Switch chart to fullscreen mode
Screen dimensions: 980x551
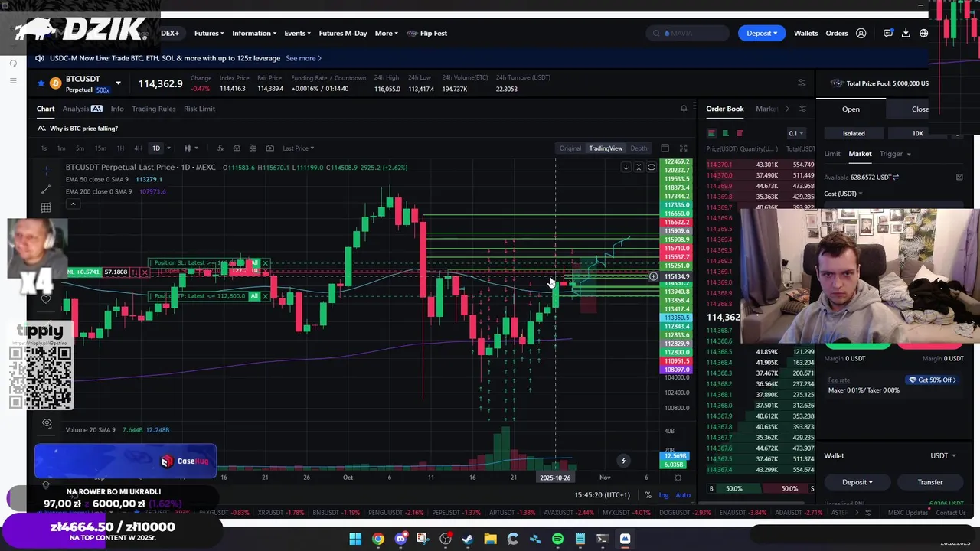pos(683,148)
